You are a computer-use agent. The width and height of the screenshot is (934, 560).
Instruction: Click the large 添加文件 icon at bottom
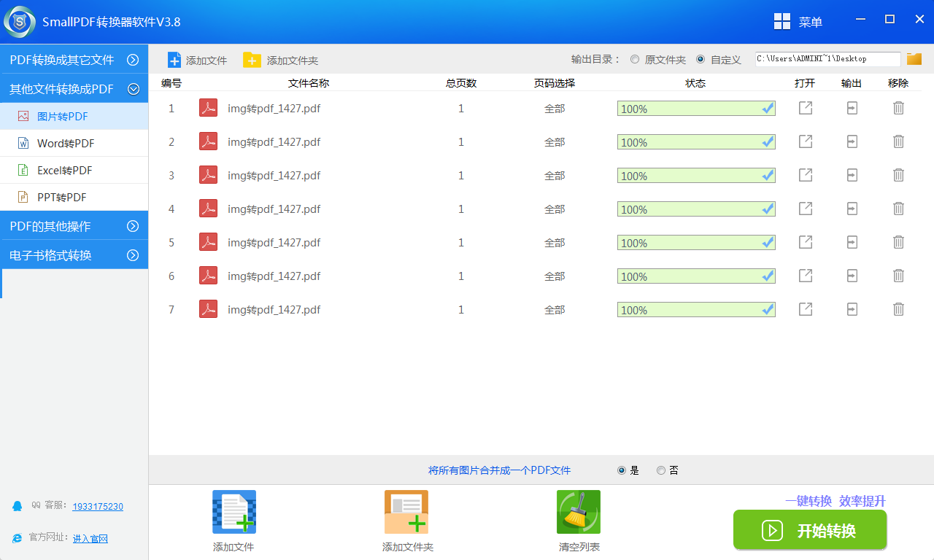click(x=233, y=512)
